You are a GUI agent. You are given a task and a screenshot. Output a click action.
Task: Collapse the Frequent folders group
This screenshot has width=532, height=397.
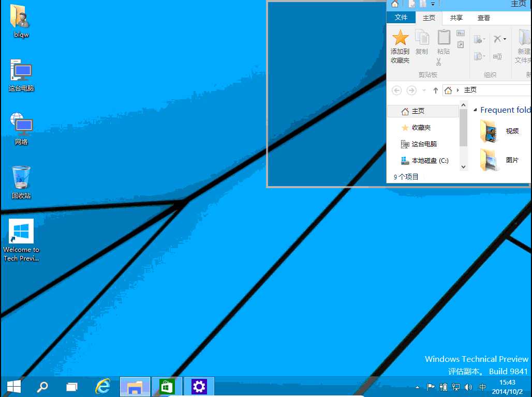pyautogui.click(x=476, y=110)
